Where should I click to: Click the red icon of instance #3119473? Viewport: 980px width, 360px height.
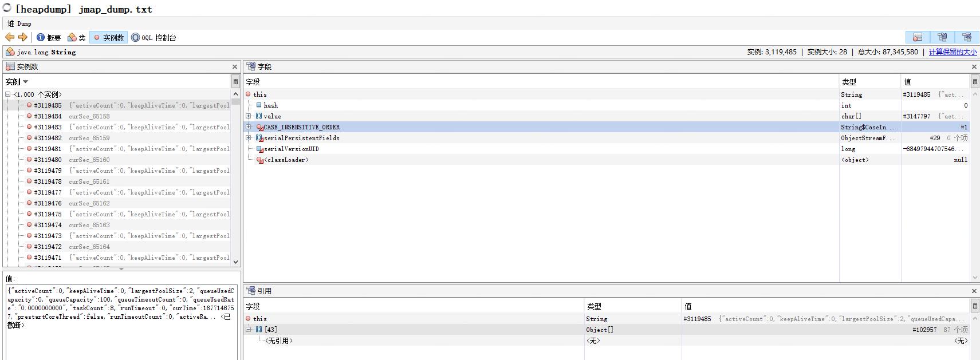29,236
